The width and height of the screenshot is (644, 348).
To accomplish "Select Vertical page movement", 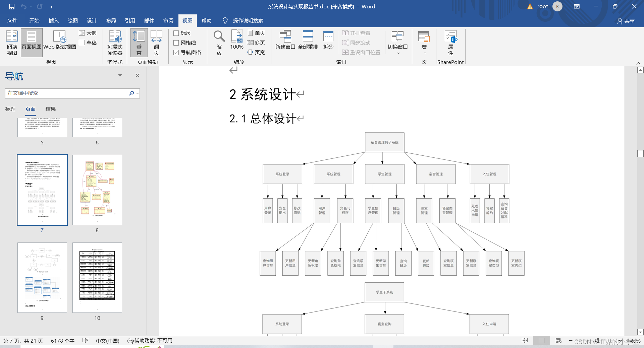I will pyautogui.click(x=139, y=43).
